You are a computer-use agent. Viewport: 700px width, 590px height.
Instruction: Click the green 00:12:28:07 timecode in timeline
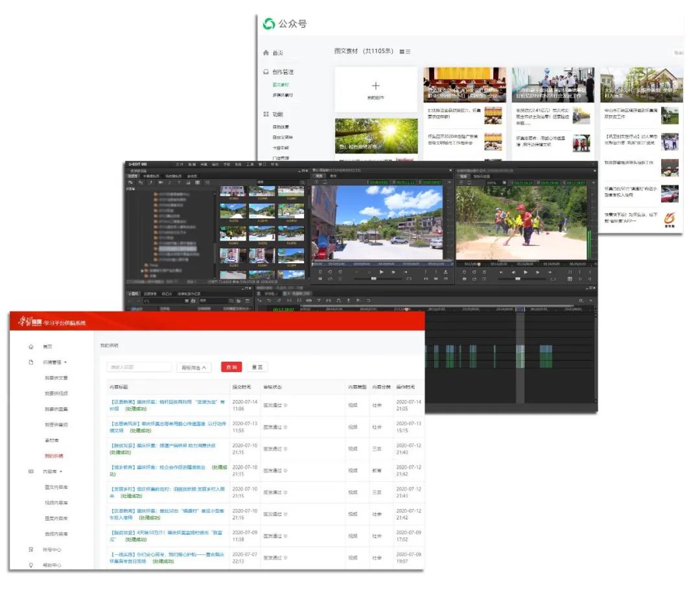[283, 309]
